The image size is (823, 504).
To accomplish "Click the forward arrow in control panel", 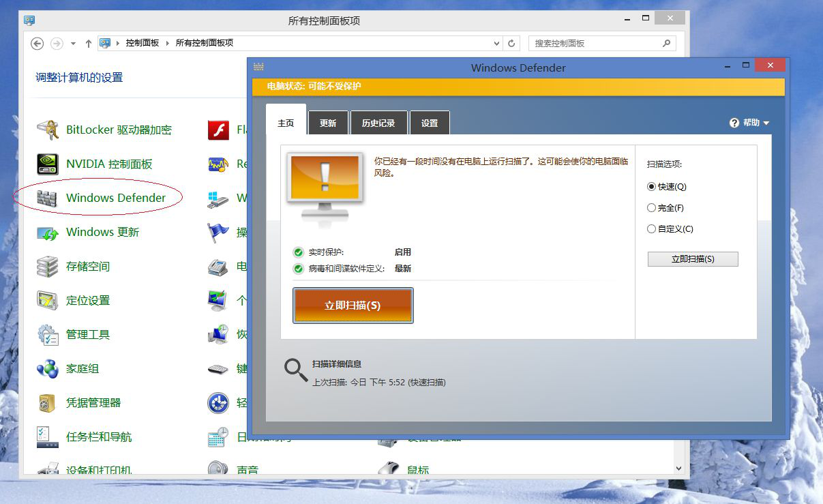I will tap(57, 43).
